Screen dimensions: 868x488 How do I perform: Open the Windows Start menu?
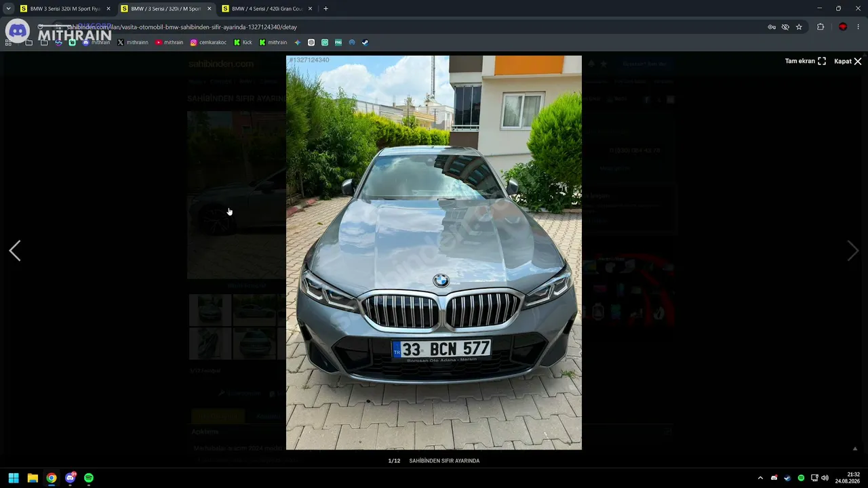[x=14, y=478]
